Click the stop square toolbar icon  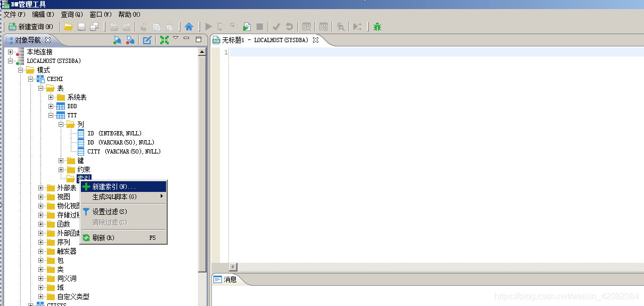click(x=260, y=27)
